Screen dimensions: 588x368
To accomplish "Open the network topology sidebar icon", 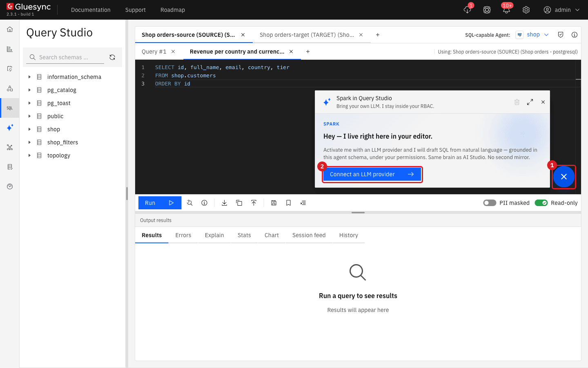I will click(10, 147).
